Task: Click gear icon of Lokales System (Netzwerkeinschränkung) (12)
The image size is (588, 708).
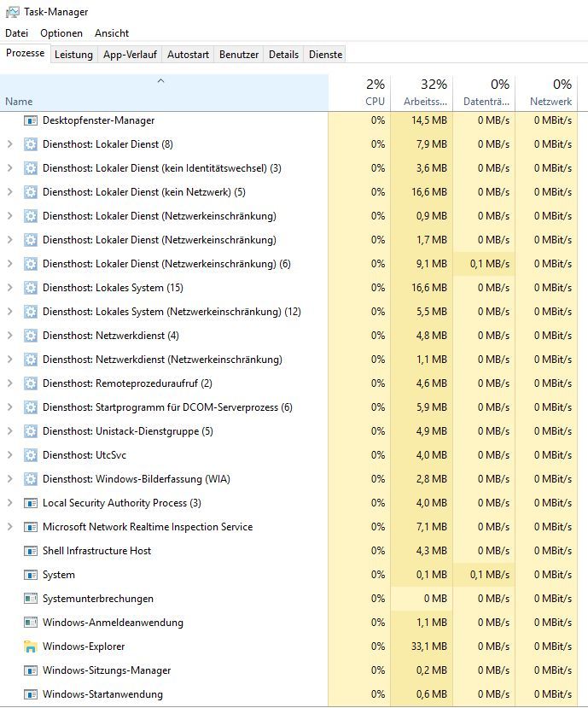Action: [x=30, y=312]
